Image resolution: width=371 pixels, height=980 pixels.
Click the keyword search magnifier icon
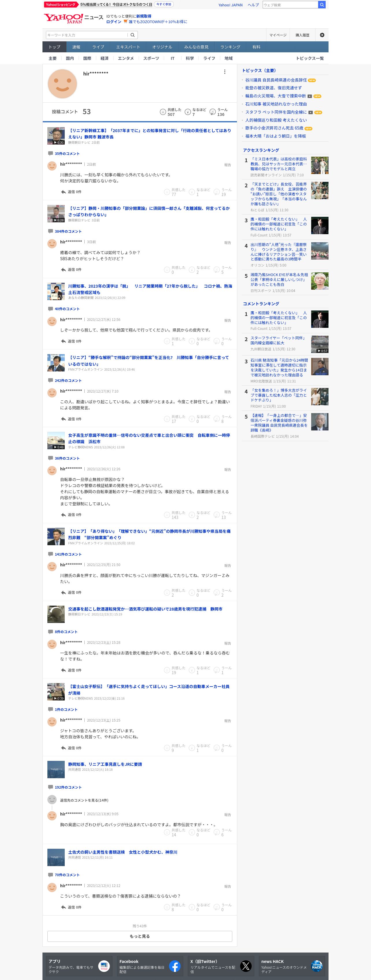tap(133, 35)
